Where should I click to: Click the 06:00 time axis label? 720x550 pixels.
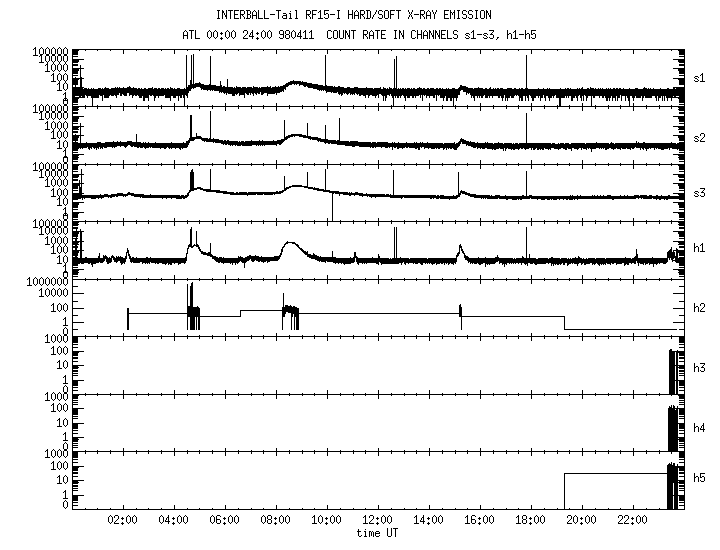point(225,520)
